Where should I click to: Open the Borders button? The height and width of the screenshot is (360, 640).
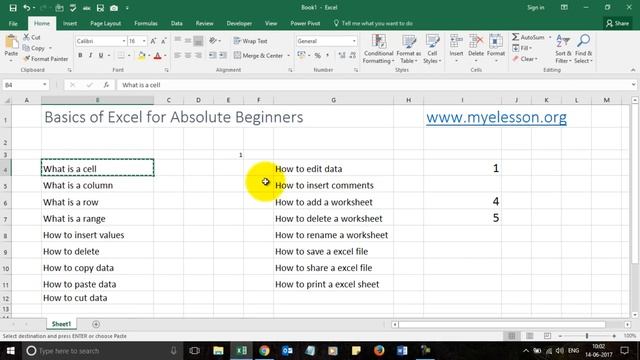(x=121, y=56)
